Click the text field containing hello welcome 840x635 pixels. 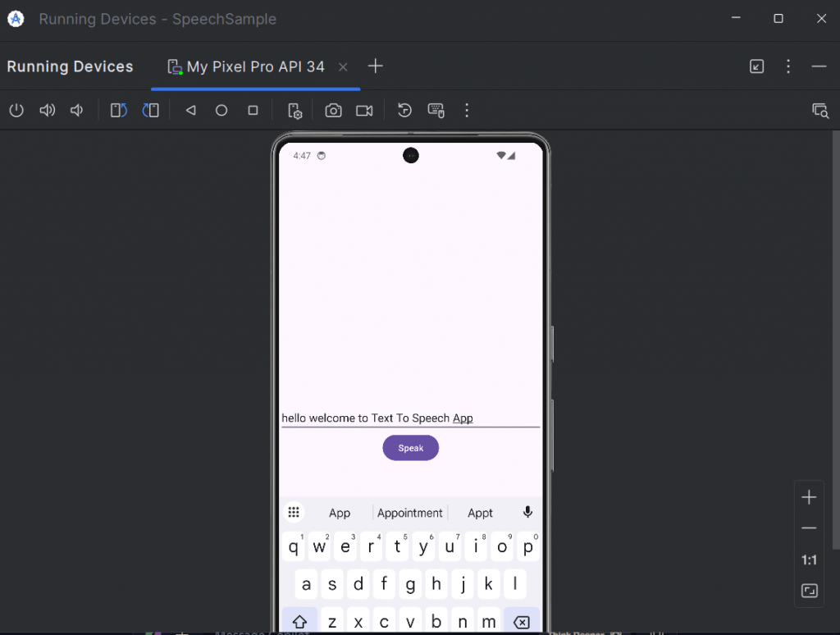(x=410, y=418)
